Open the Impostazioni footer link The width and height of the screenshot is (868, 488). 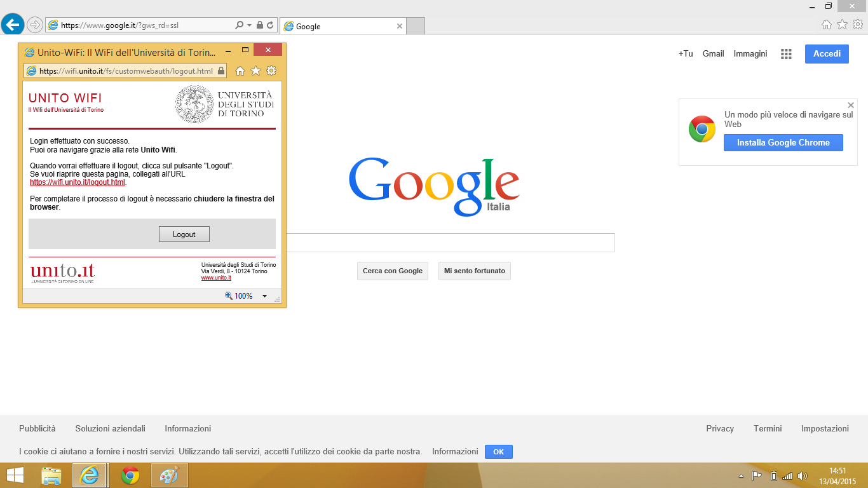point(825,429)
